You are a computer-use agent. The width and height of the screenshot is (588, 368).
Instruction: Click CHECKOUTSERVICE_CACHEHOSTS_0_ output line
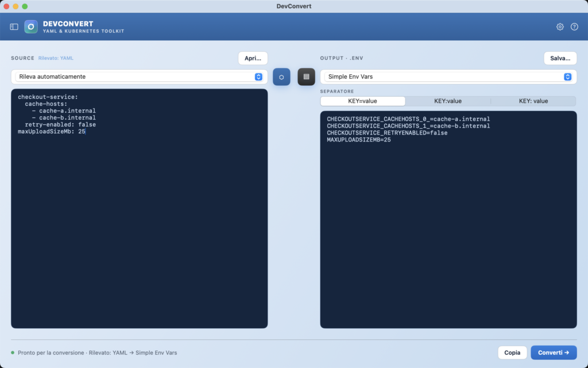[x=408, y=119]
